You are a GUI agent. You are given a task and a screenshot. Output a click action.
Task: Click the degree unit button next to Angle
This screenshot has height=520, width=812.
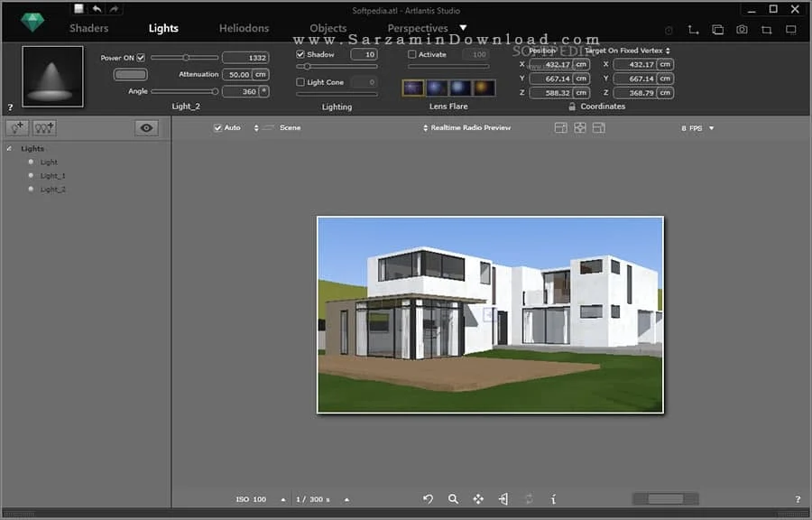click(263, 91)
